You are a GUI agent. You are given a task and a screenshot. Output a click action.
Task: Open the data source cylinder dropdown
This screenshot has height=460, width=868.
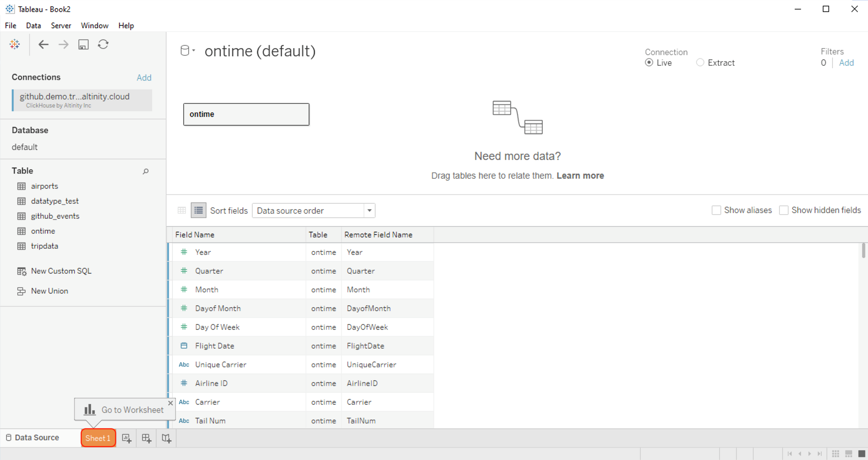188,50
